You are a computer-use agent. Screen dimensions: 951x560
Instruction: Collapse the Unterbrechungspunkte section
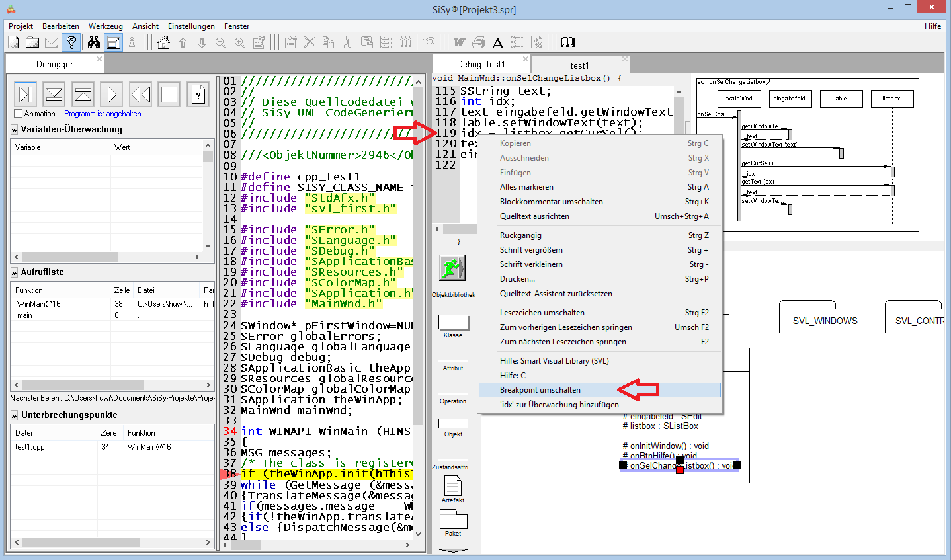click(x=14, y=415)
